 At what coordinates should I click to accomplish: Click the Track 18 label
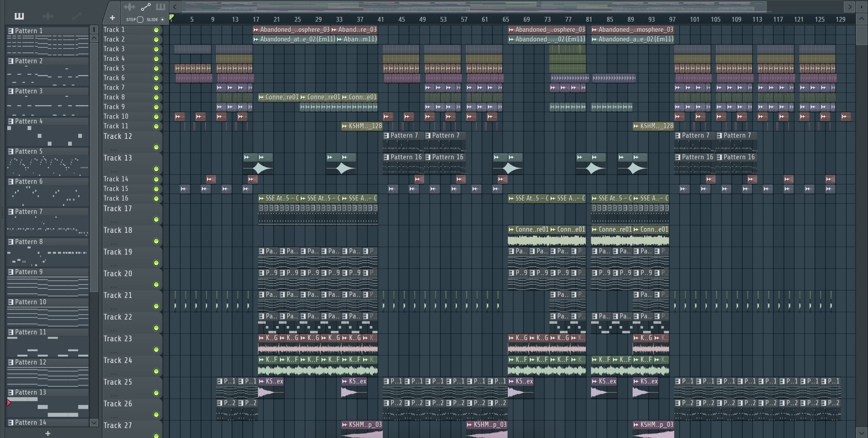118,230
